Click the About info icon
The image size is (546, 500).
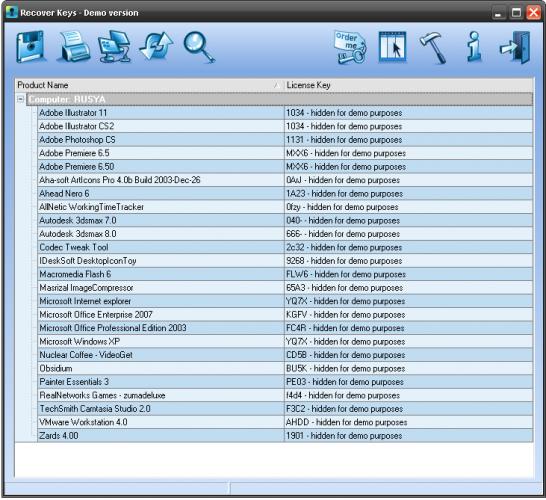pyautogui.click(x=474, y=47)
